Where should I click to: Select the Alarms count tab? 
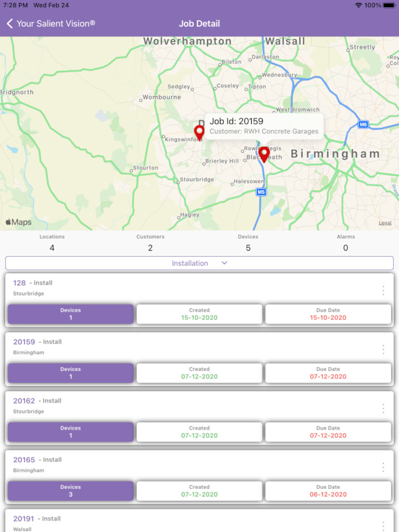(x=346, y=243)
